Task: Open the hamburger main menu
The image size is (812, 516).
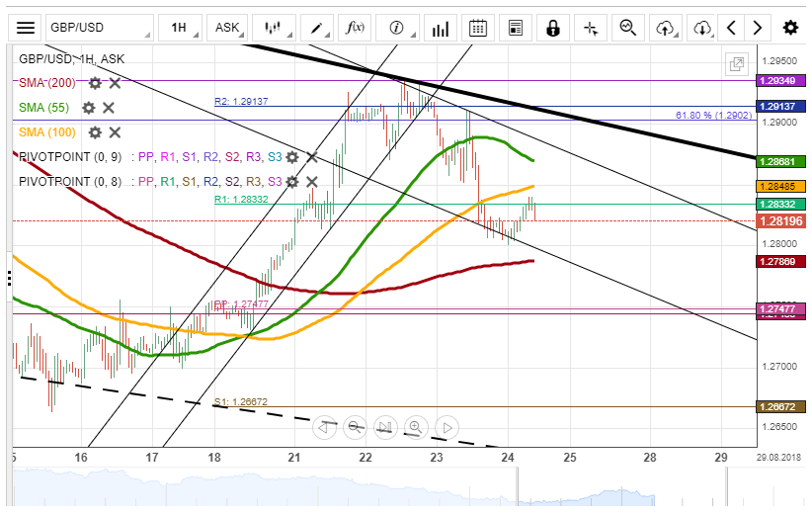Action: (x=26, y=28)
